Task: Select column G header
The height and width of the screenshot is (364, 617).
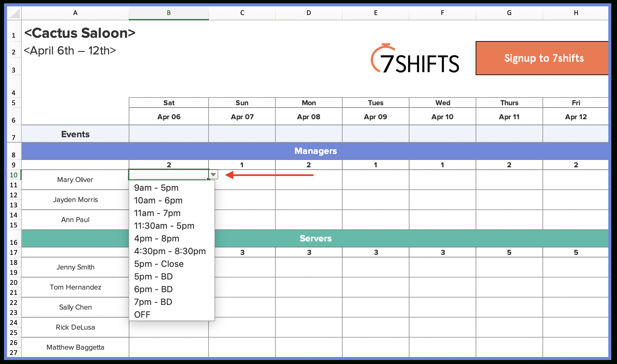Action: (509, 13)
